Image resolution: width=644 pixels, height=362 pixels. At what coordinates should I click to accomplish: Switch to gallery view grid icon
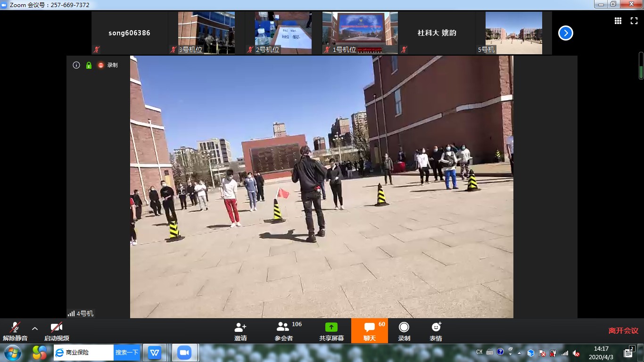(x=618, y=21)
